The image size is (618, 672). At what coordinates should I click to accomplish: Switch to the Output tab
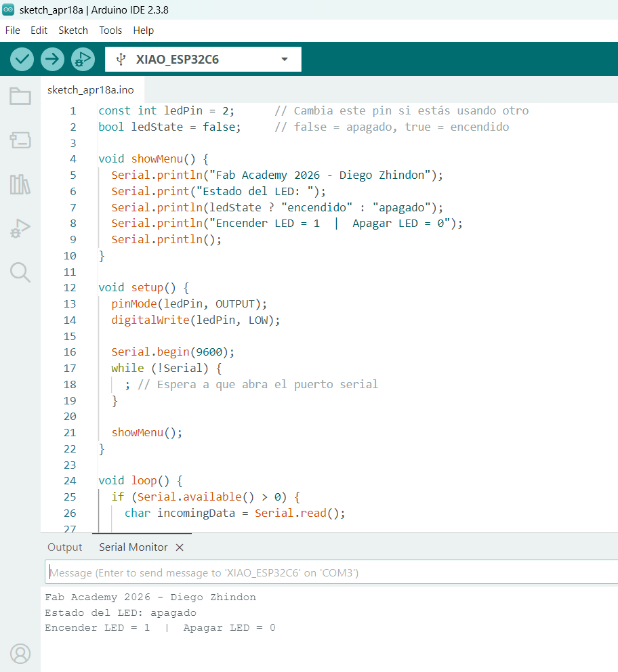[x=64, y=547]
